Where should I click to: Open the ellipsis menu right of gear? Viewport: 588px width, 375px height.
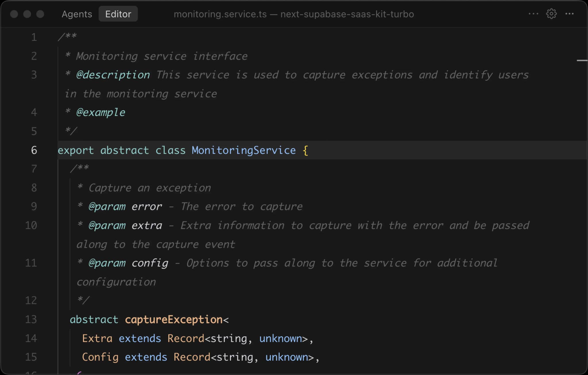(x=569, y=14)
